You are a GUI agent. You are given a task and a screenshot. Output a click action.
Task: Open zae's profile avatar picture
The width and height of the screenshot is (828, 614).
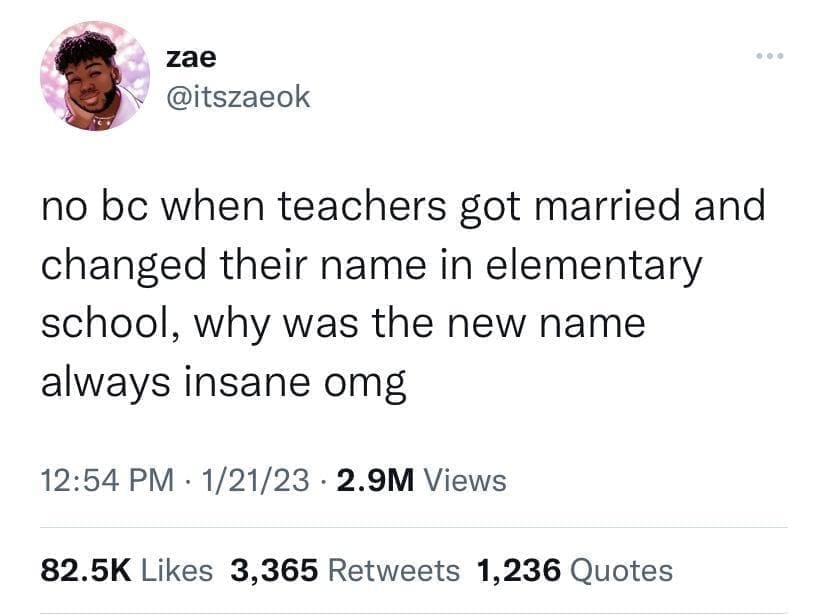(x=95, y=76)
